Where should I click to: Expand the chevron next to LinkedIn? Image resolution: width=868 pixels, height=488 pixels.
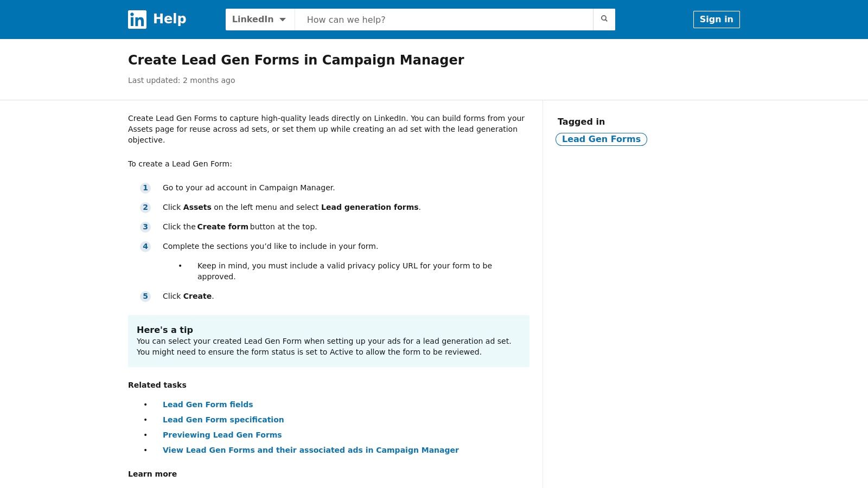(x=283, y=20)
